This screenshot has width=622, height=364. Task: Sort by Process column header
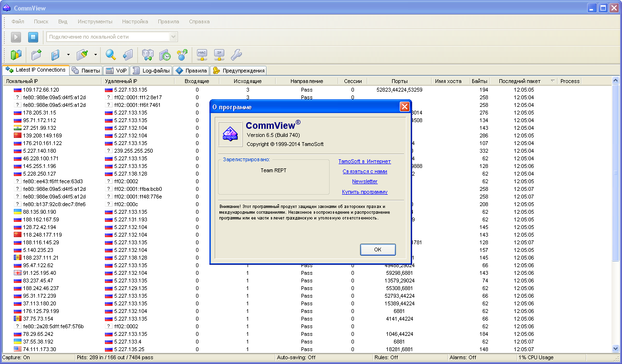pos(570,81)
